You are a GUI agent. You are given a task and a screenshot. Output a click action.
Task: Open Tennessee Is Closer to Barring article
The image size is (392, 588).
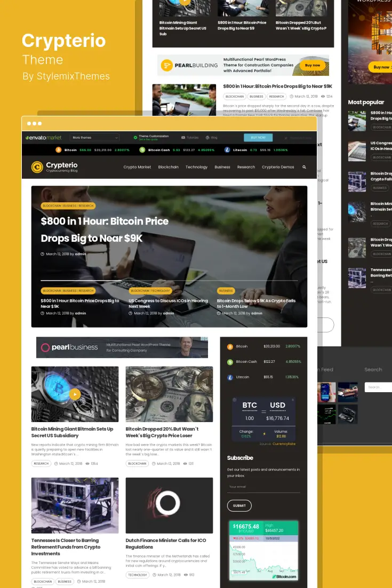[x=66, y=547]
